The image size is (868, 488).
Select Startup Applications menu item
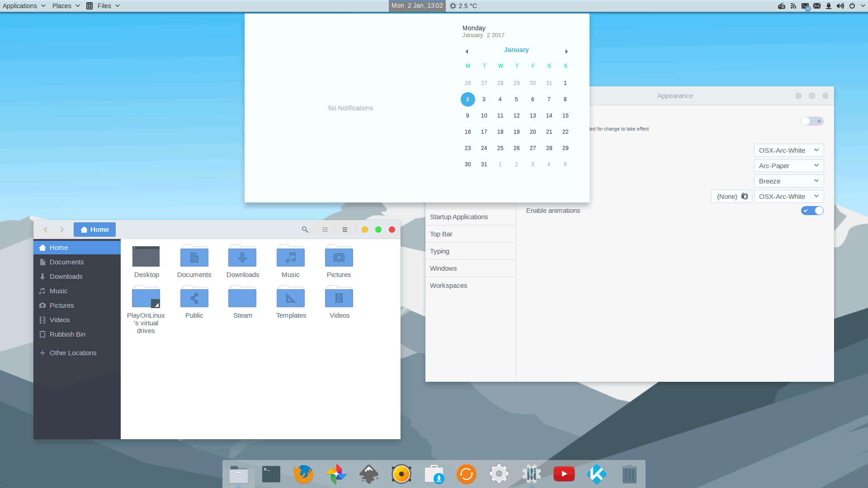pos(458,216)
